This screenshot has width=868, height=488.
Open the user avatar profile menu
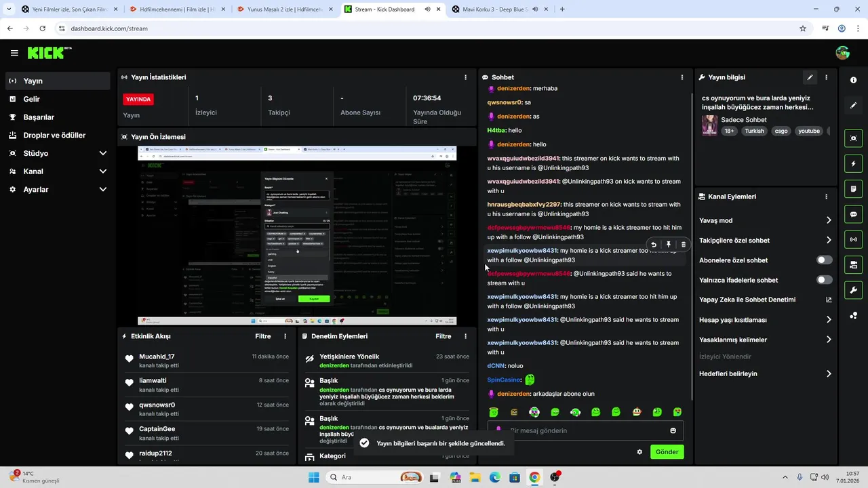842,53
